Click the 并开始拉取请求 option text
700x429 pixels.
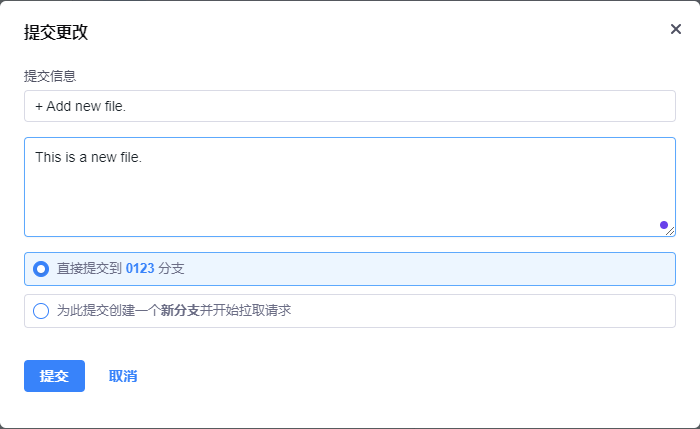pyautogui.click(x=245, y=311)
